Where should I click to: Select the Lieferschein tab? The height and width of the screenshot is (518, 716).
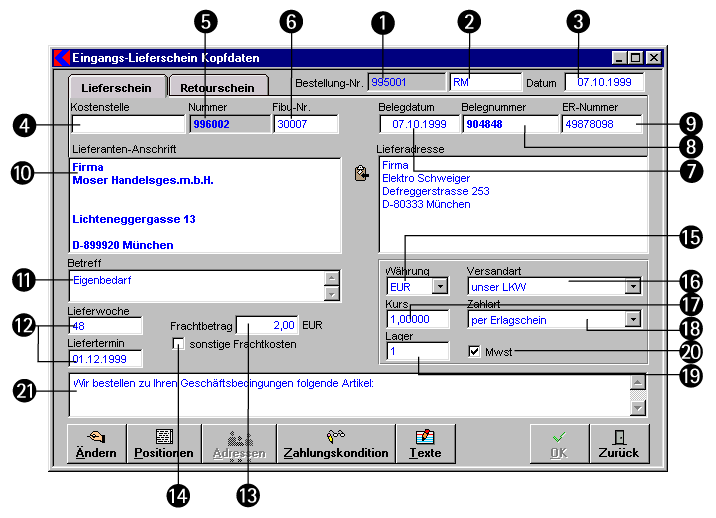click(116, 87)
